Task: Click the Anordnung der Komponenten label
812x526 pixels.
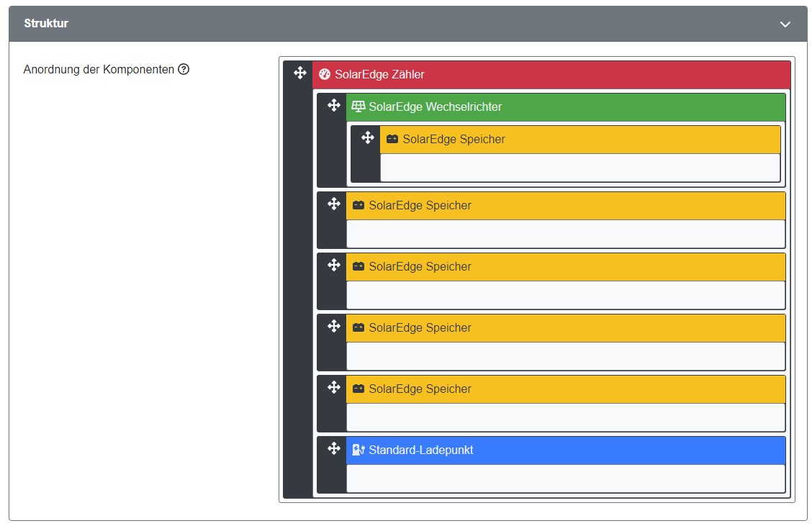Action: pyautogui.click(x=99, y=70)
